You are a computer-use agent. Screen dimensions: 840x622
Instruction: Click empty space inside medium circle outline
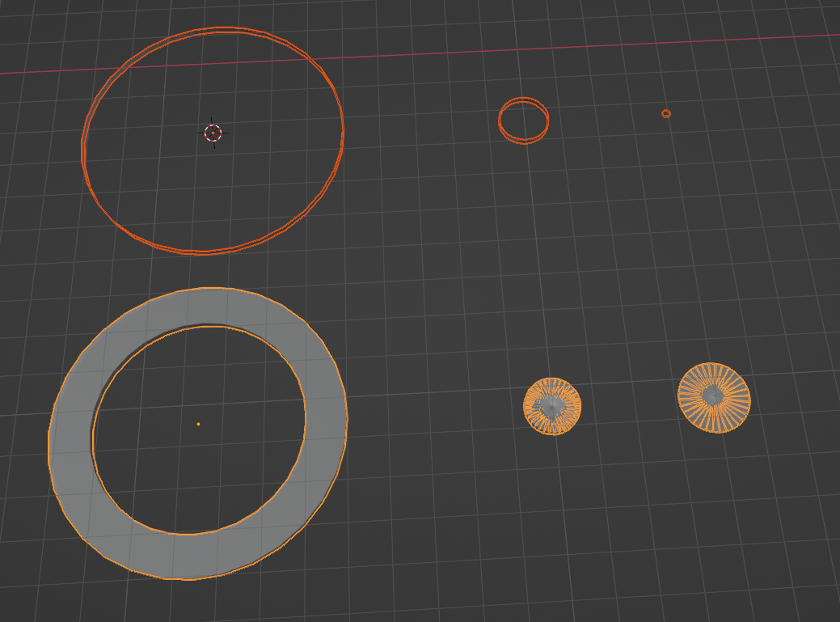pos(523,119)
